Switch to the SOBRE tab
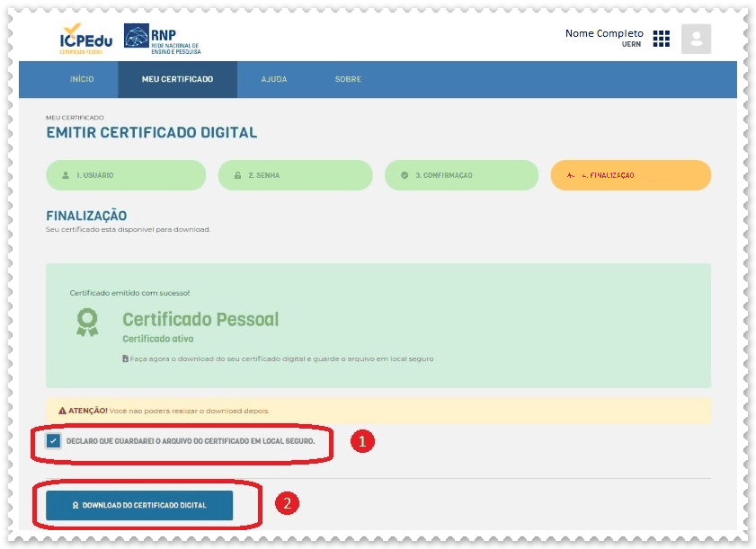This screenshot has width=756, height=549. [348, 79]
